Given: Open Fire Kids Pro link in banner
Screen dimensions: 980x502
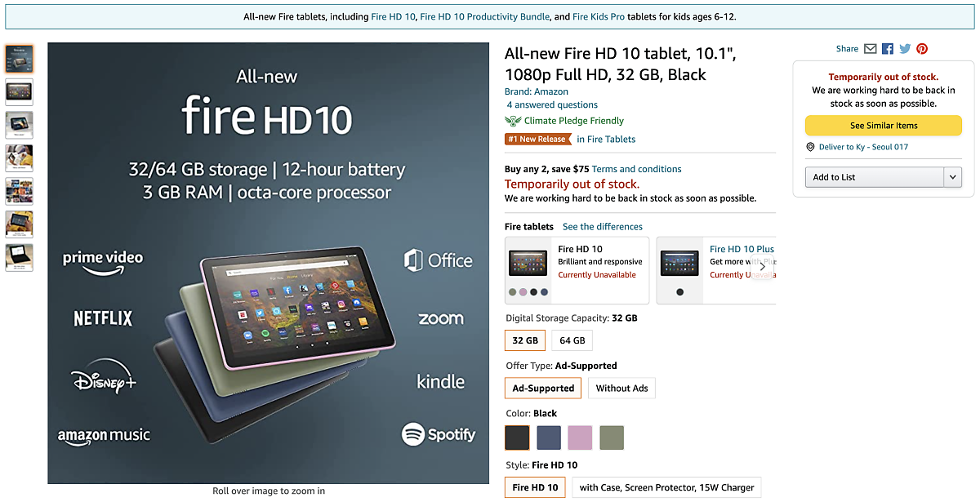Looking at the screenshot, I should pyautogui.click(x=602, y=16).
